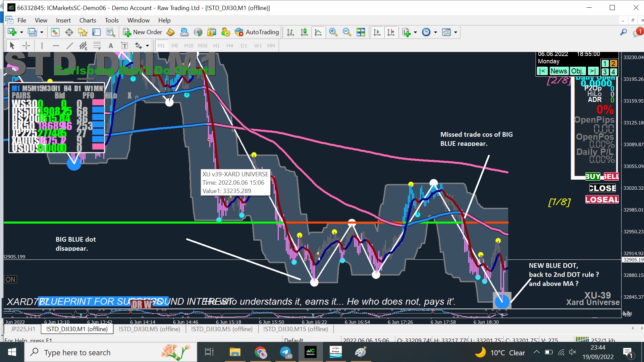Screen dimensions: 644x362
Task: Expand the Periodicity clock dropdown arrow
Action: coord(435,32)
